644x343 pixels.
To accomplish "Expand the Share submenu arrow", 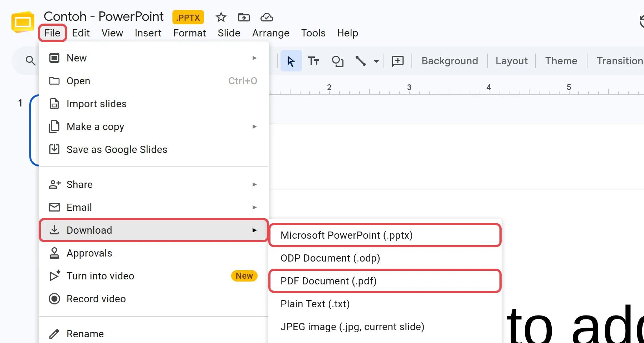I will tap(254, 184).
